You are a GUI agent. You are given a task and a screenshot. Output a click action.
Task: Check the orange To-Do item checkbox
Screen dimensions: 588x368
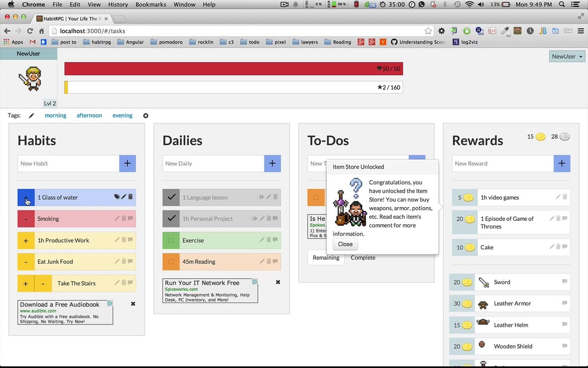click(x=316, y=197)
